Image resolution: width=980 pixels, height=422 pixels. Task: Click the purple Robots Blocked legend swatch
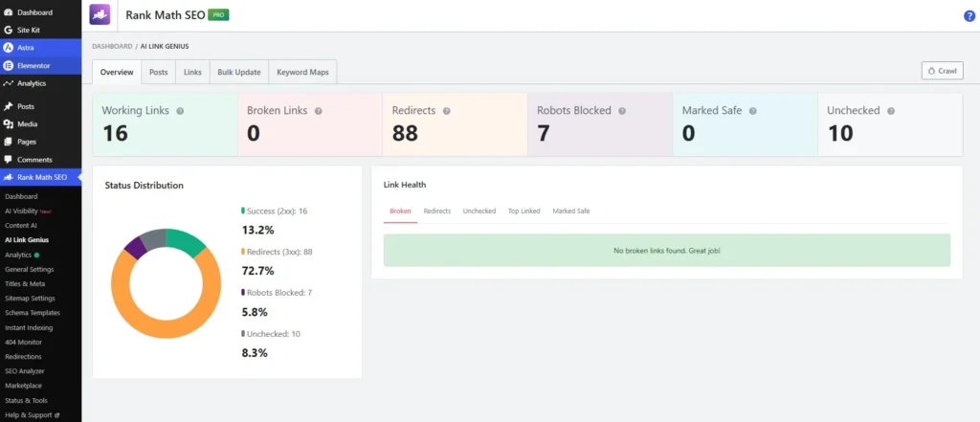pyautogui.click(x=243, y=293)
